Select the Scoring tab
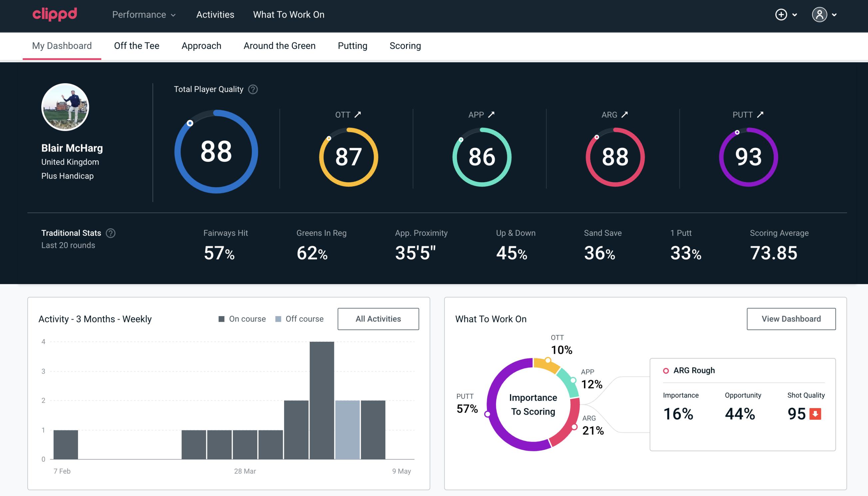The width and height of the screenshot is (868, 496). pos(405,46)
